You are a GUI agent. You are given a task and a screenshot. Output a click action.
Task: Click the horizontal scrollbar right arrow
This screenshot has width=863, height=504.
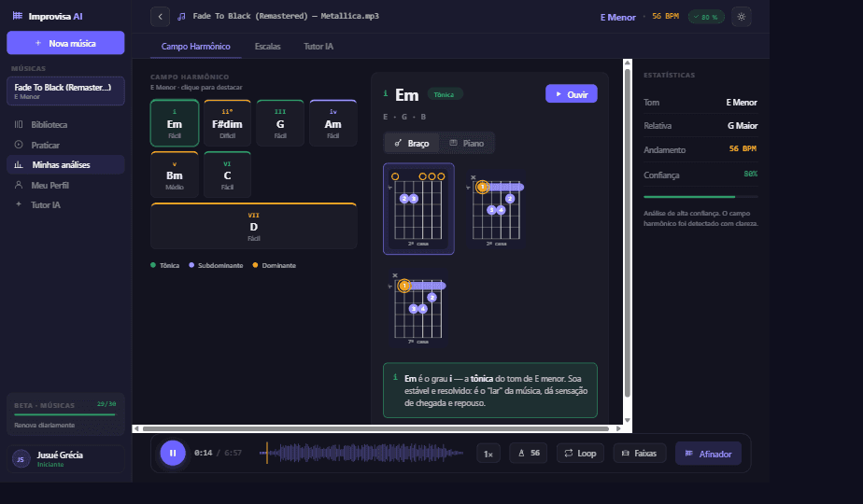pyautogui.click(x=618, y=428)
